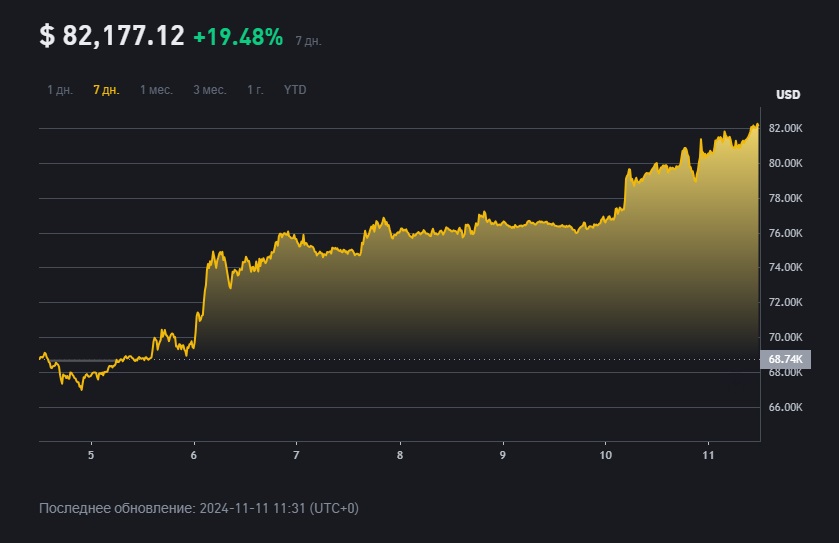Viewport: 839px width, 543px height.
Task: Click the Последнее обновление timestamp text
Action: (198, 509)
